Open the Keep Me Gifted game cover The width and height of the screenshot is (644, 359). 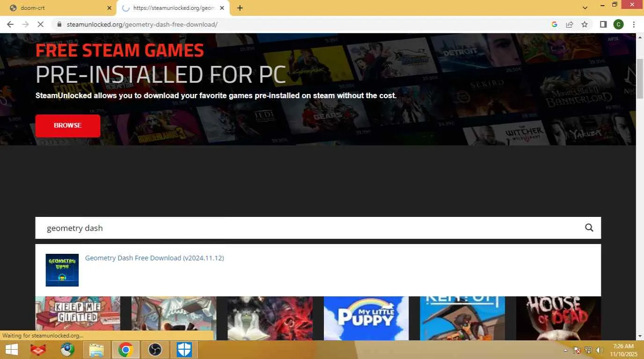click(x=78, y=318)
